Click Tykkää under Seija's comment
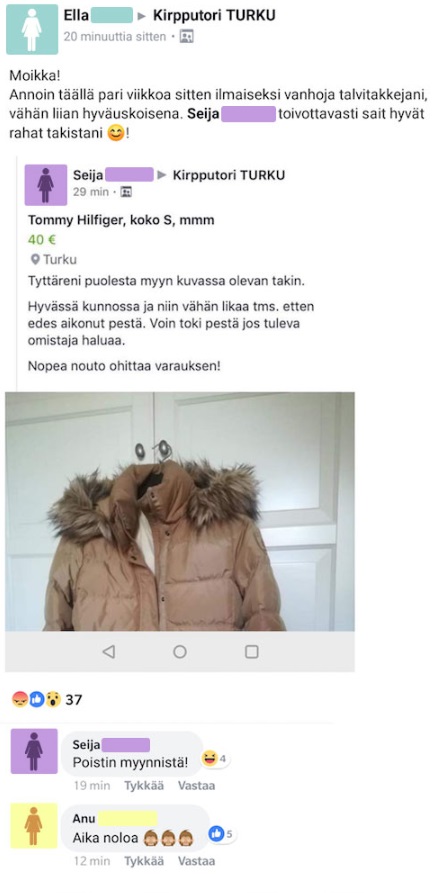Viewport: 436px width, 893px height. tap(144, 786)
